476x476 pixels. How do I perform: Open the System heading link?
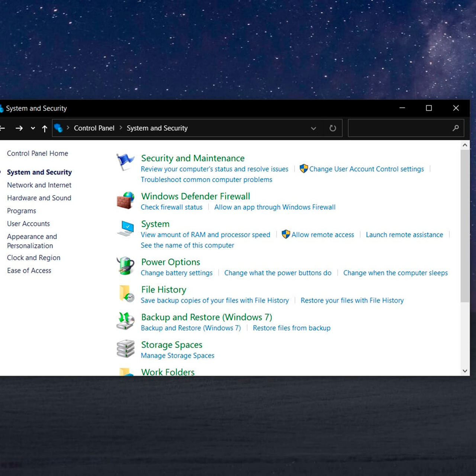[155, 224]
